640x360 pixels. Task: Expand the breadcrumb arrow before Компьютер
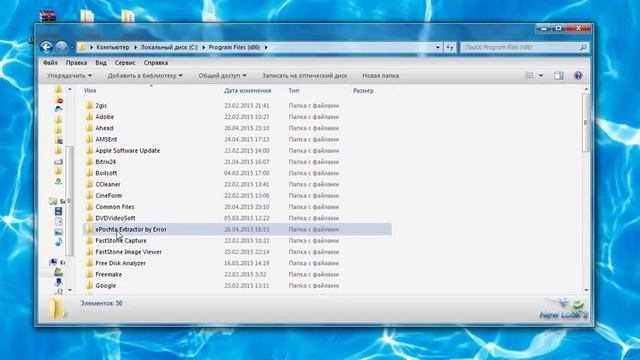tap(91, 47)
